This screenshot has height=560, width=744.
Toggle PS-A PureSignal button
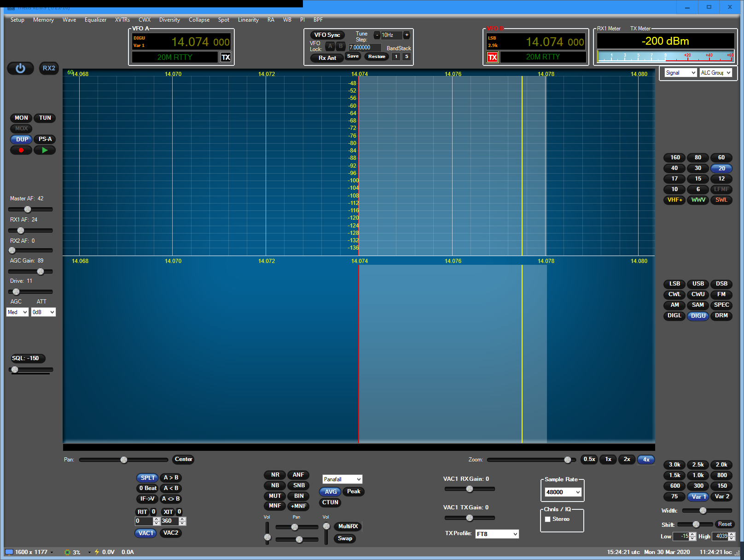45,139
